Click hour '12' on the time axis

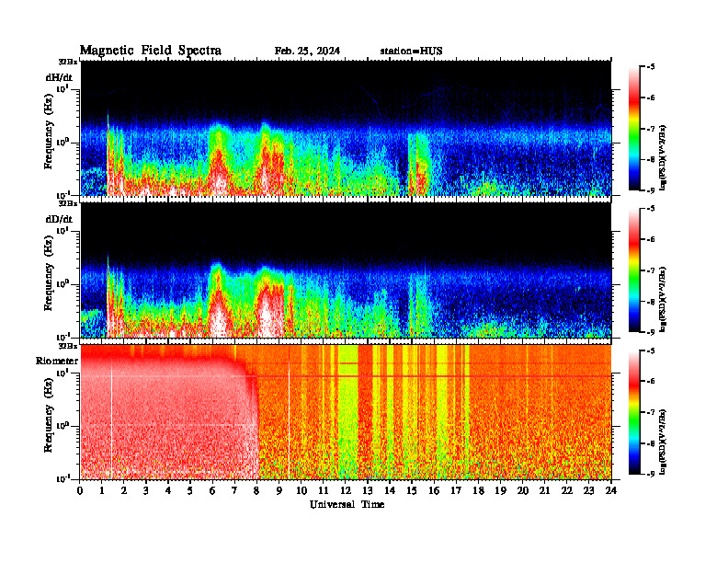(346, 490)
